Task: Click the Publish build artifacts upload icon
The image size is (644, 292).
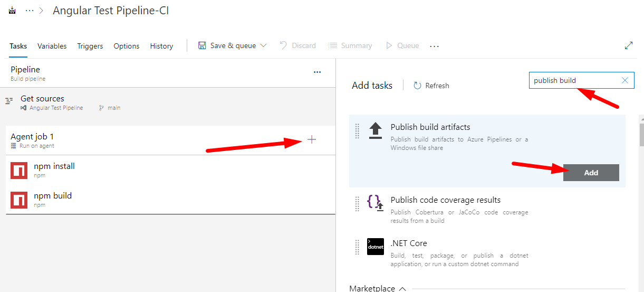Action: [x=375, y=130]
